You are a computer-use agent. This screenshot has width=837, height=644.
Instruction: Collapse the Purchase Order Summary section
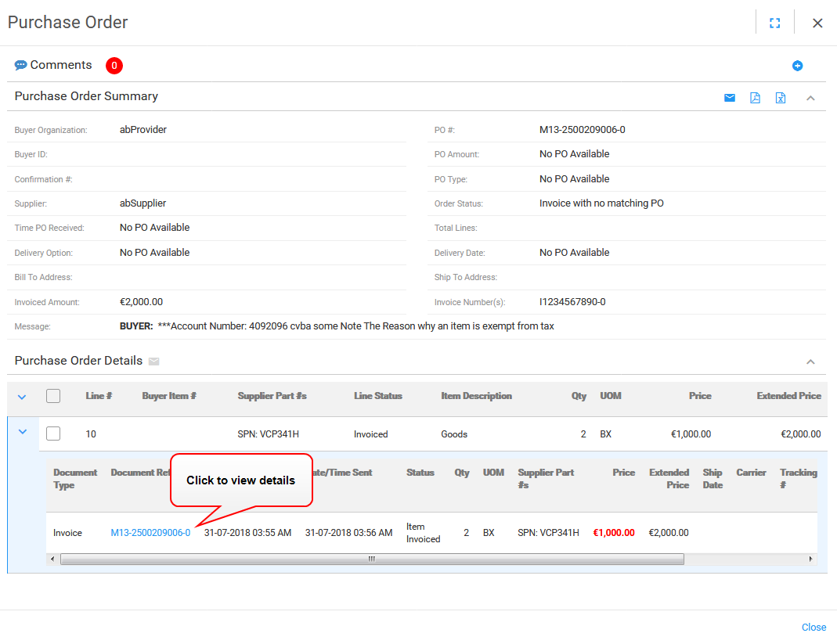[x=810, y=97]
